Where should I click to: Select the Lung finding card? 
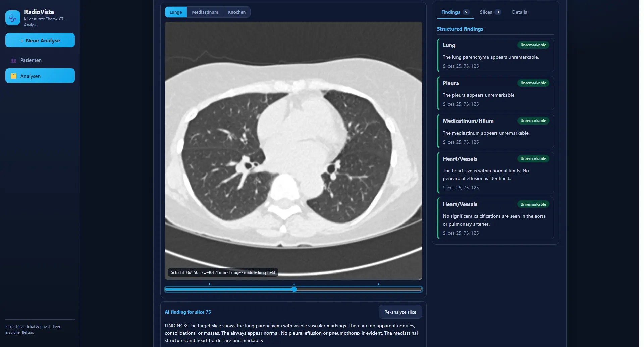pyautogui.click(x=495, y=55)
